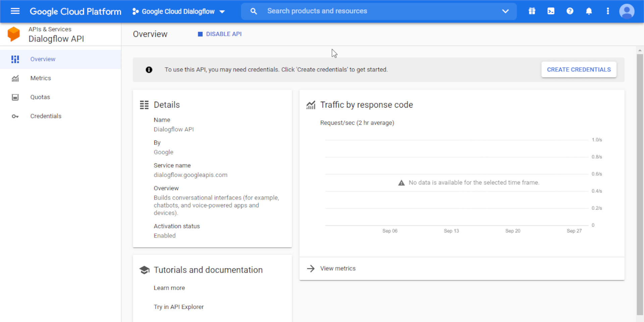Expand the search bar dropdown chevron
Image resolution: width=644 pixels, height=322 pixels.
coord(505,11)
